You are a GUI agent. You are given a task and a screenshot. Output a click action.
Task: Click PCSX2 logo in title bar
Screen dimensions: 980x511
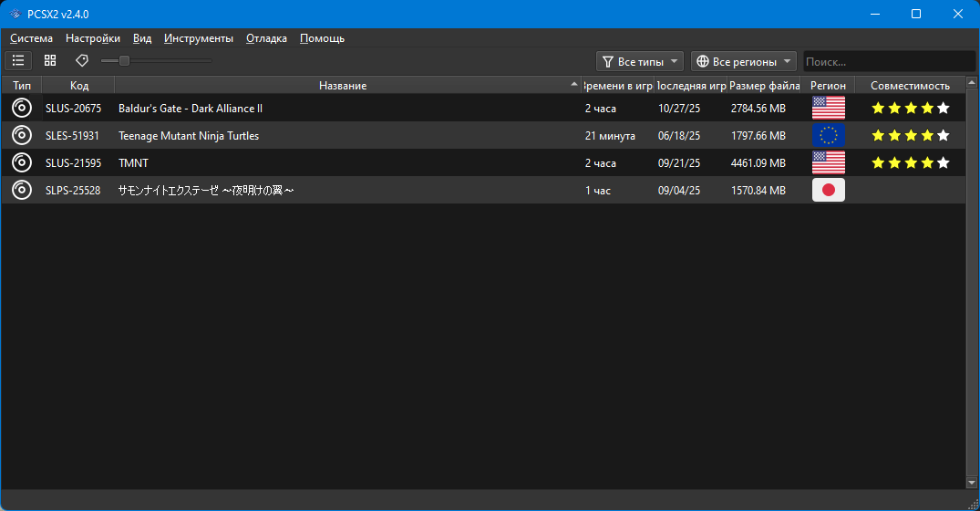coord(15,14)
